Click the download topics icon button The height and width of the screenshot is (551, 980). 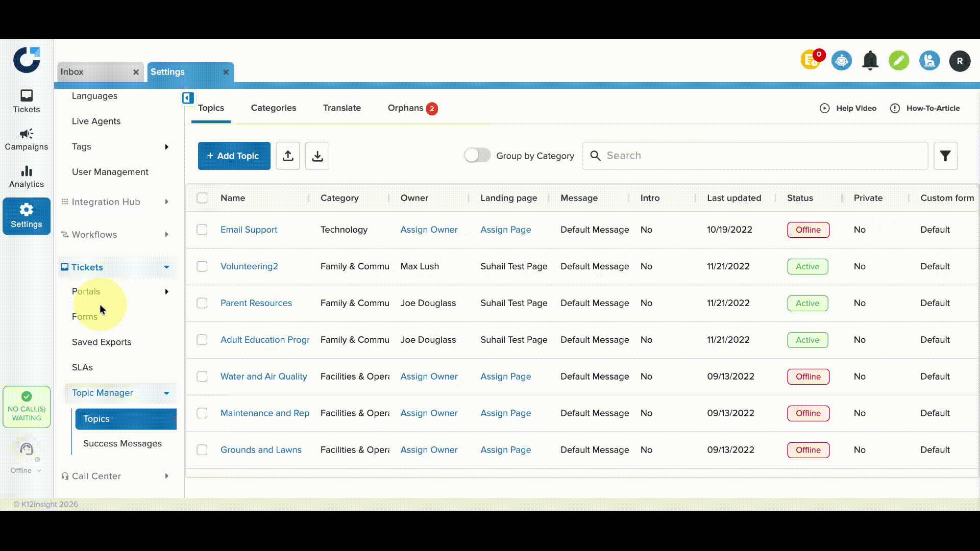[x=317, y=156]
